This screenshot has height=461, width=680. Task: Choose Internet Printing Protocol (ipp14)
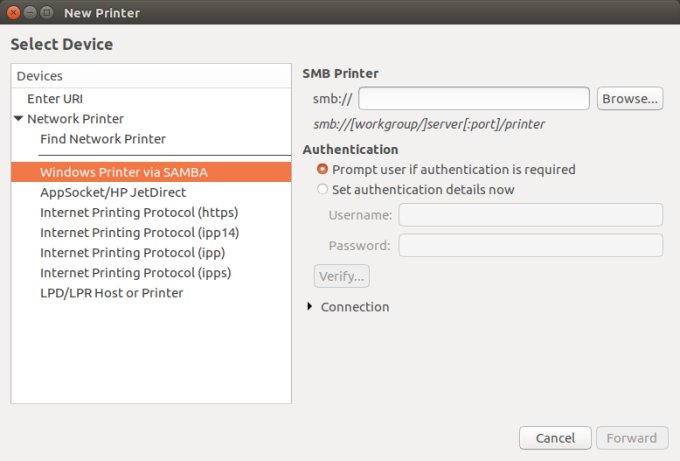[x=139, y=232]
